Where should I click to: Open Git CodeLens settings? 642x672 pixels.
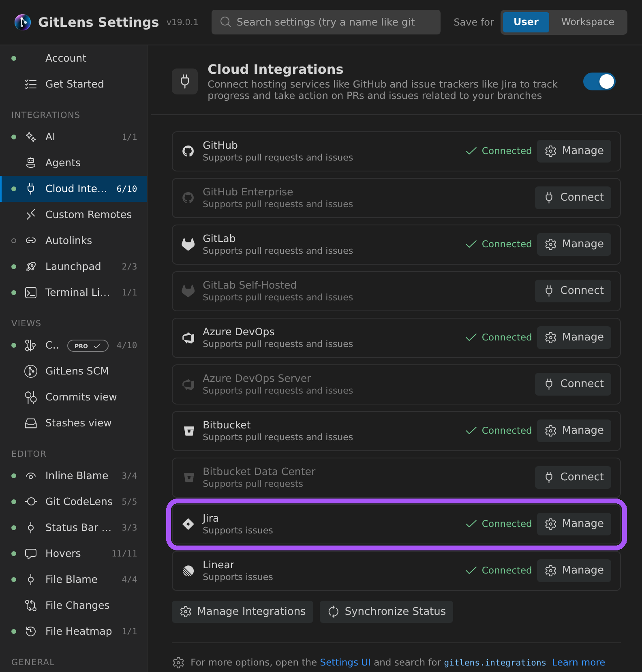pos(73,502)
